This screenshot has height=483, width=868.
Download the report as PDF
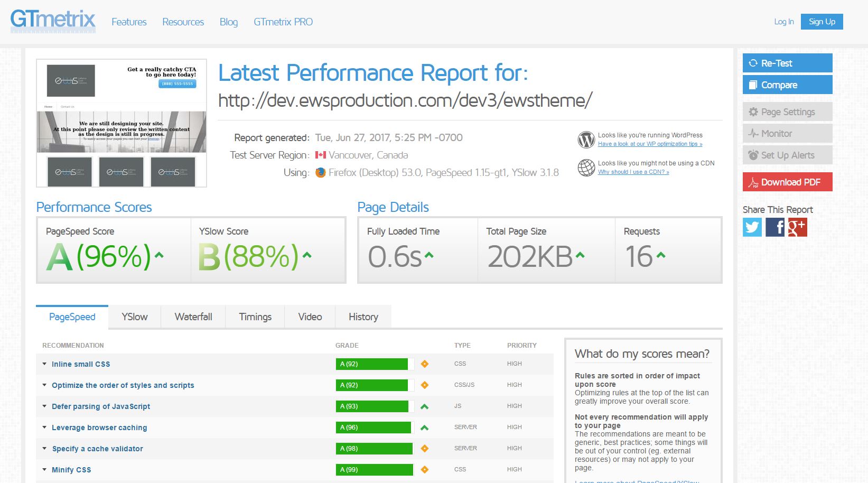pyautogui.click(x=788, y=182)
